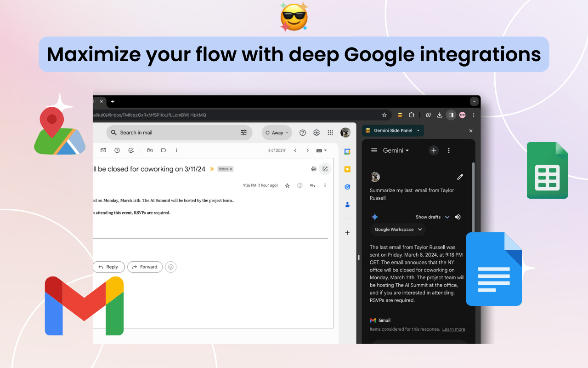Bookmark this page with the star icon
This screenshot has width=588, height=368.
(384, 115)
